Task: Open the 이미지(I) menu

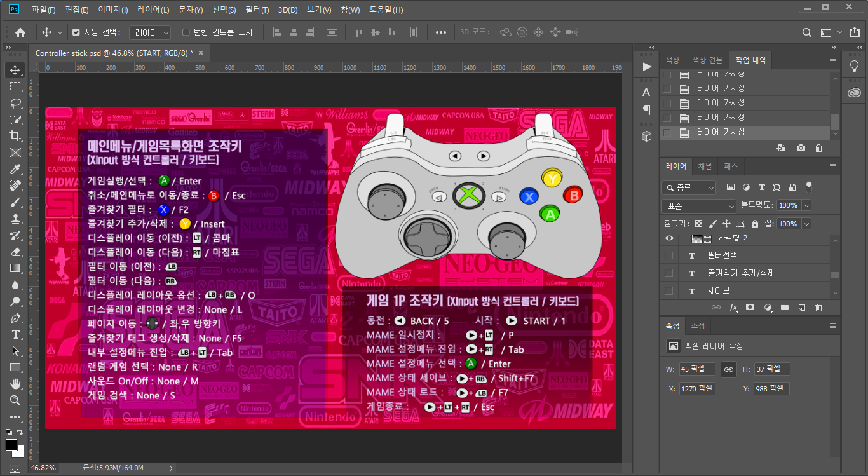Action: tap(113, 10)
